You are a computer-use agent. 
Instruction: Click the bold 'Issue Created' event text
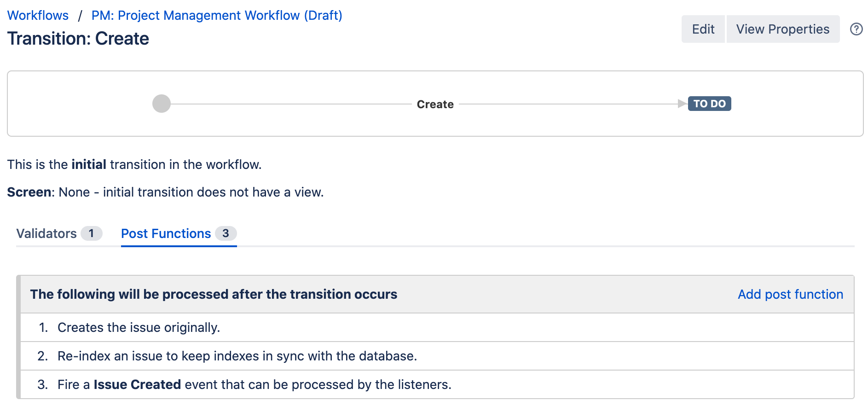pyautogui.click(x=137, y=384)
